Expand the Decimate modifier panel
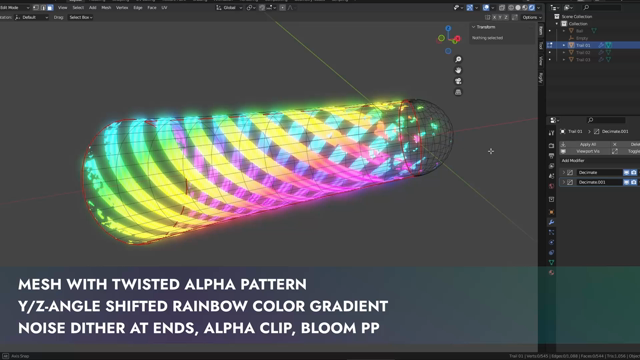The image size is (640, 360). point(564,173)
